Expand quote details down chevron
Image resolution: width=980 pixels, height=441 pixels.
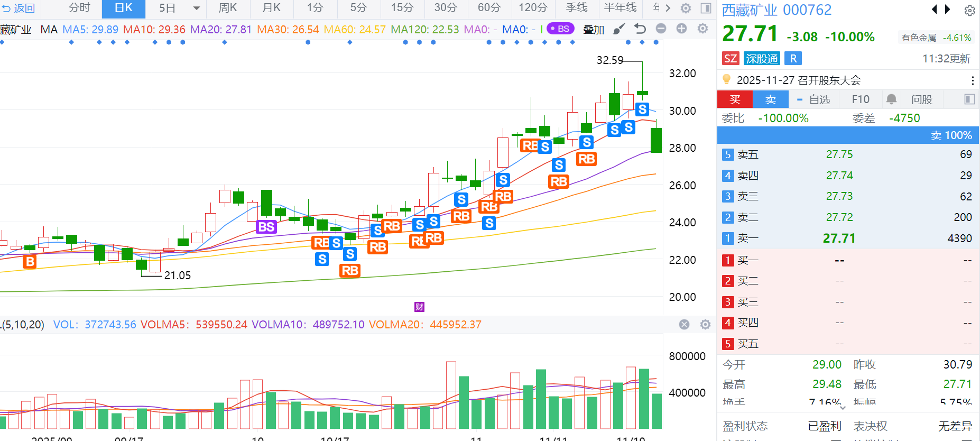[x=843, y=407]
